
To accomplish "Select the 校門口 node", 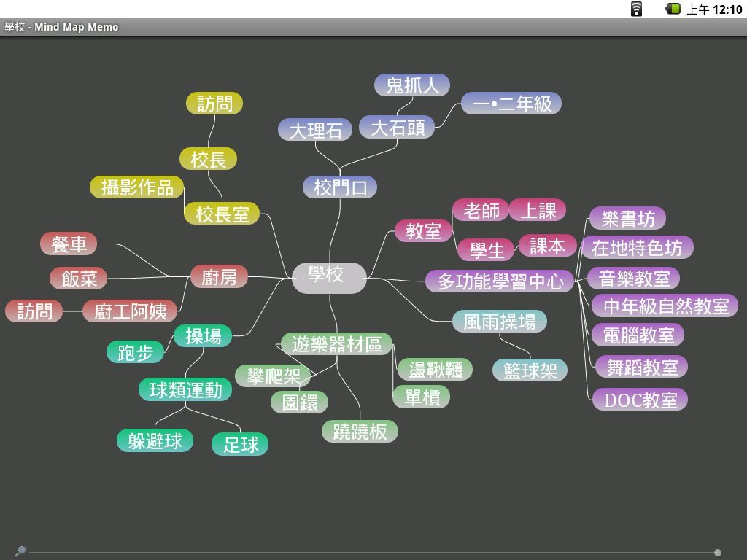I will 340,187.
